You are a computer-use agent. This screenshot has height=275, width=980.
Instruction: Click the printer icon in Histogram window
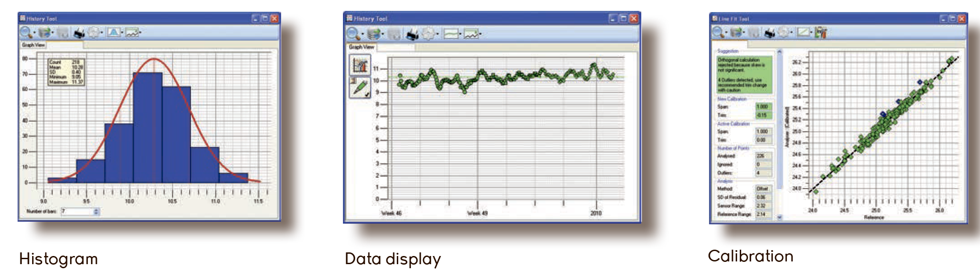79,33
